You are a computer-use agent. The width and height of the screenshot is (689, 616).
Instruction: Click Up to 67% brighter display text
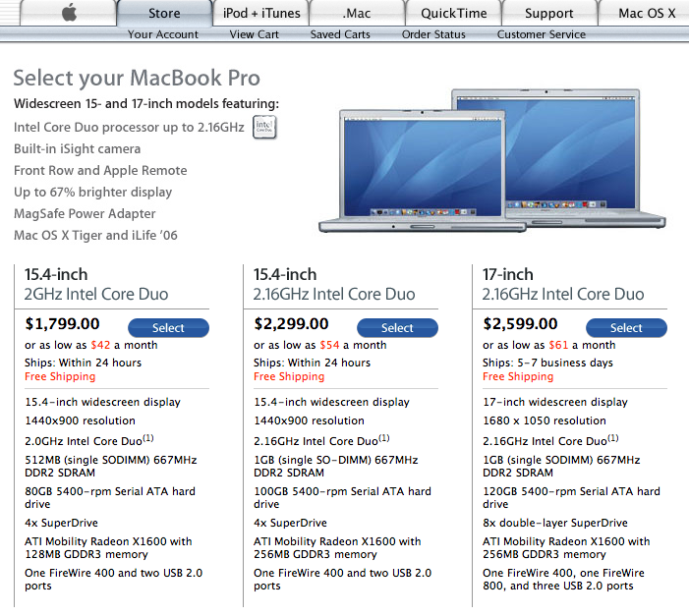92,192
